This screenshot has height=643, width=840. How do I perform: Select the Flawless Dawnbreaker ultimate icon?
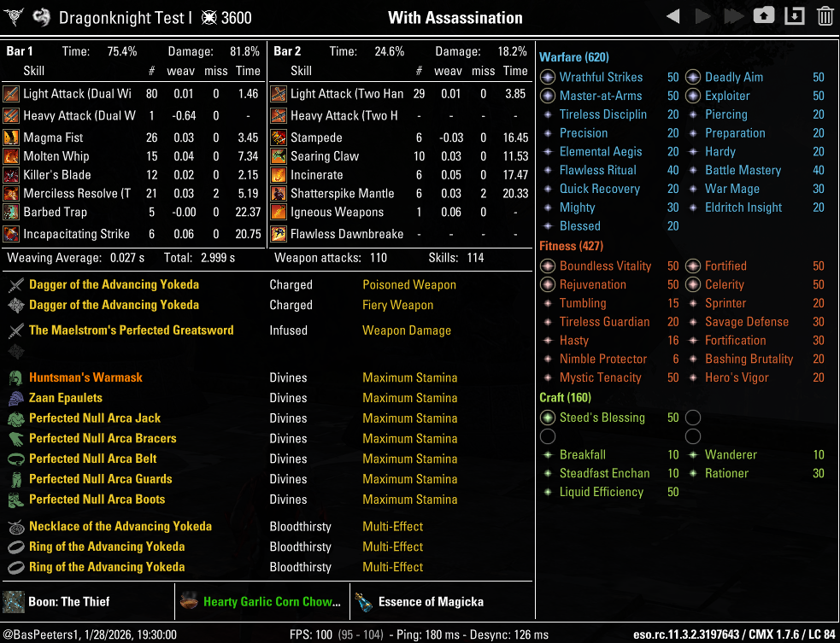coord(278,234)
